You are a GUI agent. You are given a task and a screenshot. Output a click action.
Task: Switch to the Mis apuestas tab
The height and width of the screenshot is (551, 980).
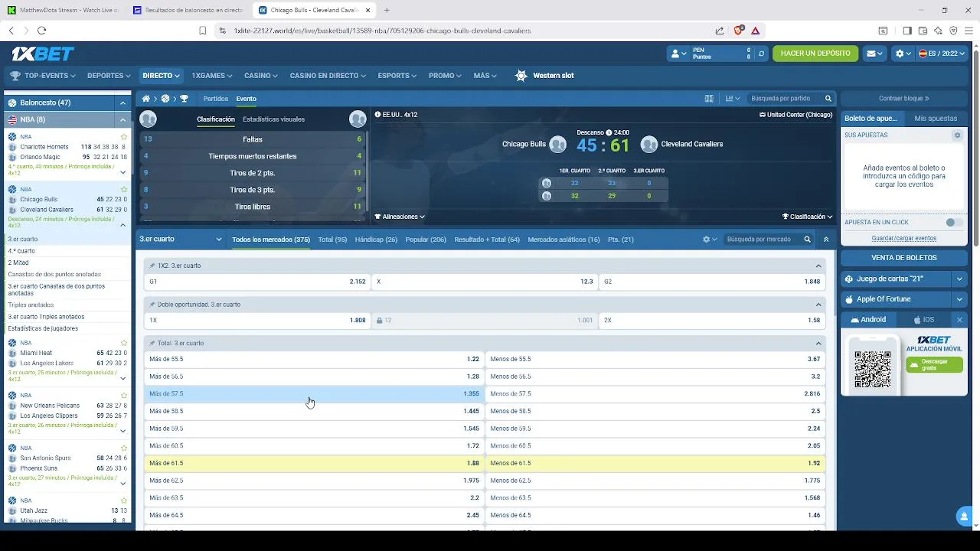pyautogui.click(x=936, y=119)
